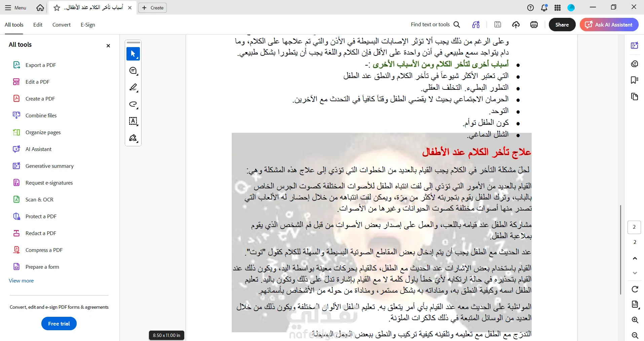Open the AI link generator icon

click(x=476, y=25)
